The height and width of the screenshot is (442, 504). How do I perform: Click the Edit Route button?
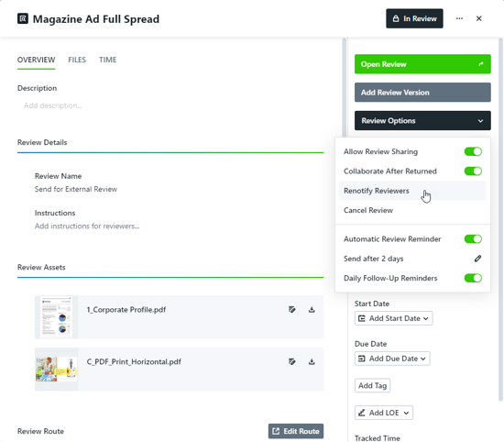(x=296, y=431)
